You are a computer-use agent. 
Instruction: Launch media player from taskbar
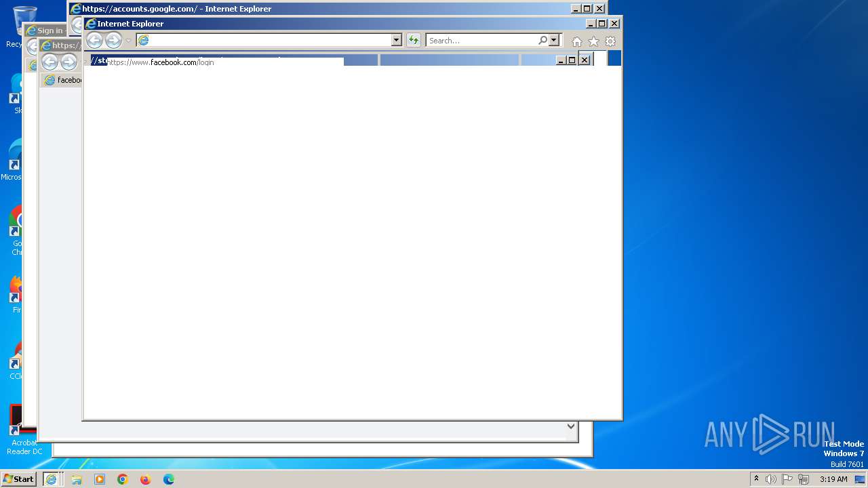click(100, 479)
